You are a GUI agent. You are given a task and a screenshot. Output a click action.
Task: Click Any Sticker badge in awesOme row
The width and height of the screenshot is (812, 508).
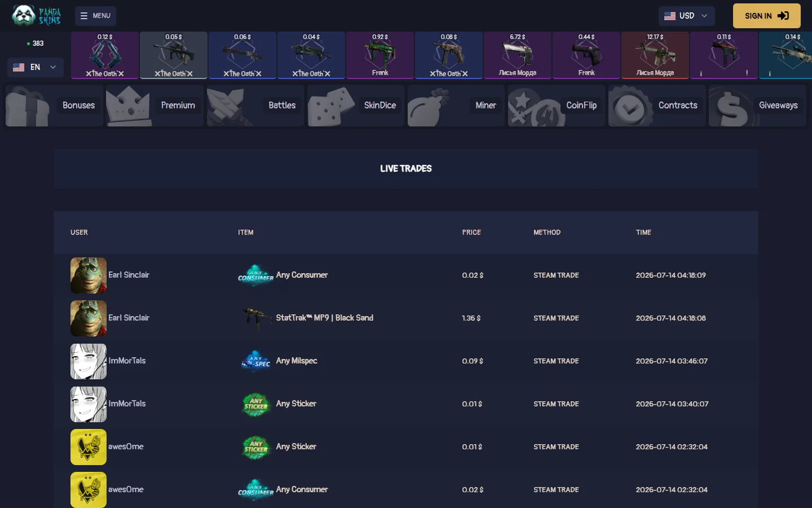point(255,447)
